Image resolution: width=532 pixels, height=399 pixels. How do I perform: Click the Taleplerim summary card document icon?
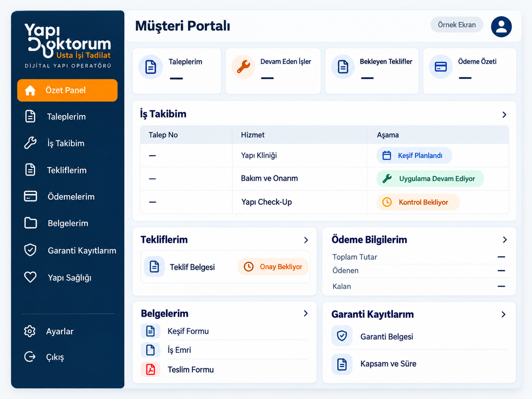click(x=151, y=67)
